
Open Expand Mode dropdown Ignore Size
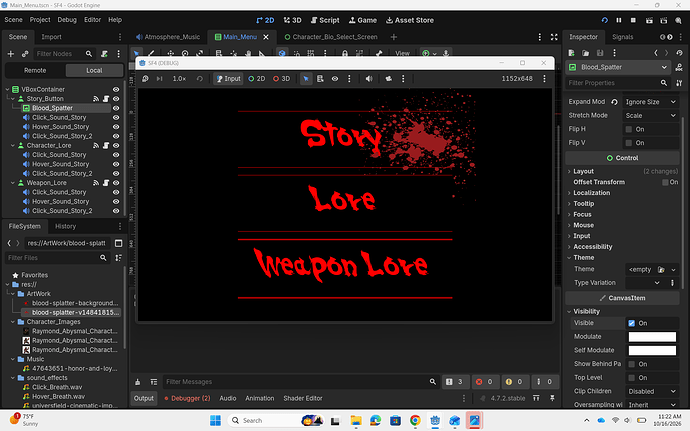[x=650, y=102]
